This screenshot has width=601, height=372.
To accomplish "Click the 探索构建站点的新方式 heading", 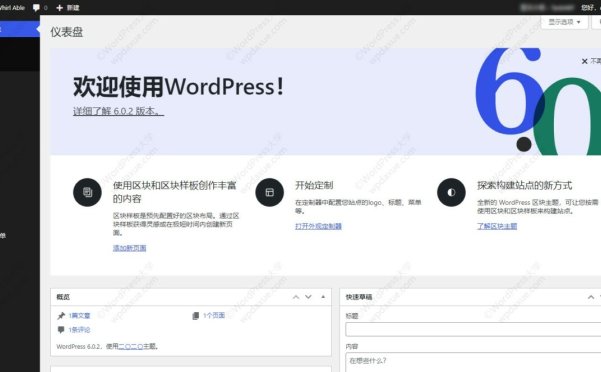I will point(524,185).
